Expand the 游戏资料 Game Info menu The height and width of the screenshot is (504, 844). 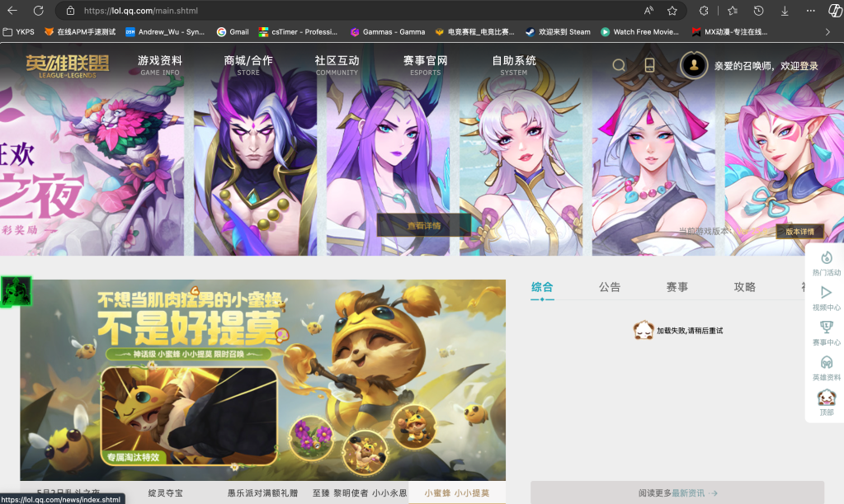coord(160,65)
